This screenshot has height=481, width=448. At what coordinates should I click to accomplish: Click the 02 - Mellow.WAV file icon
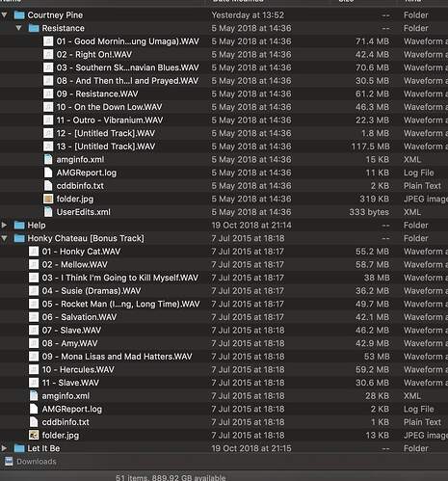[x=34, y=264]
